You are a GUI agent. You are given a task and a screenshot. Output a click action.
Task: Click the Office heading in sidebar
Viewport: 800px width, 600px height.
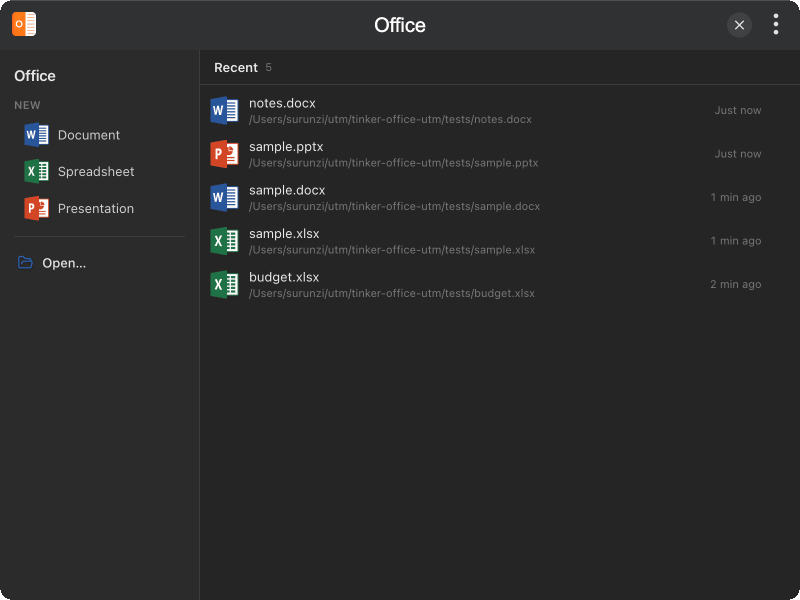[x=35, y=76]
